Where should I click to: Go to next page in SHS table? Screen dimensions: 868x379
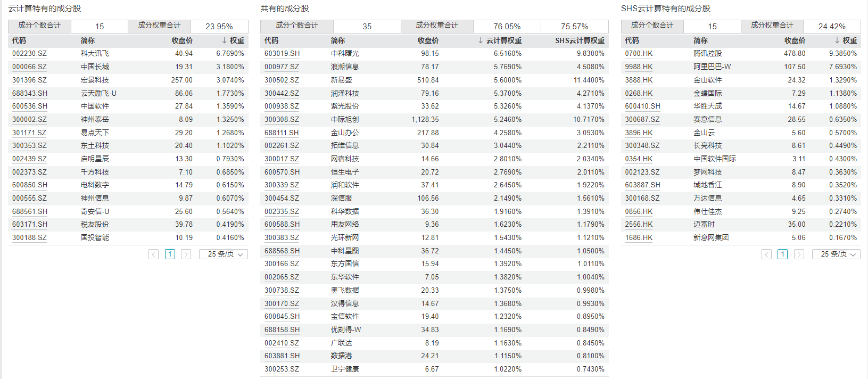pos(799,254)
